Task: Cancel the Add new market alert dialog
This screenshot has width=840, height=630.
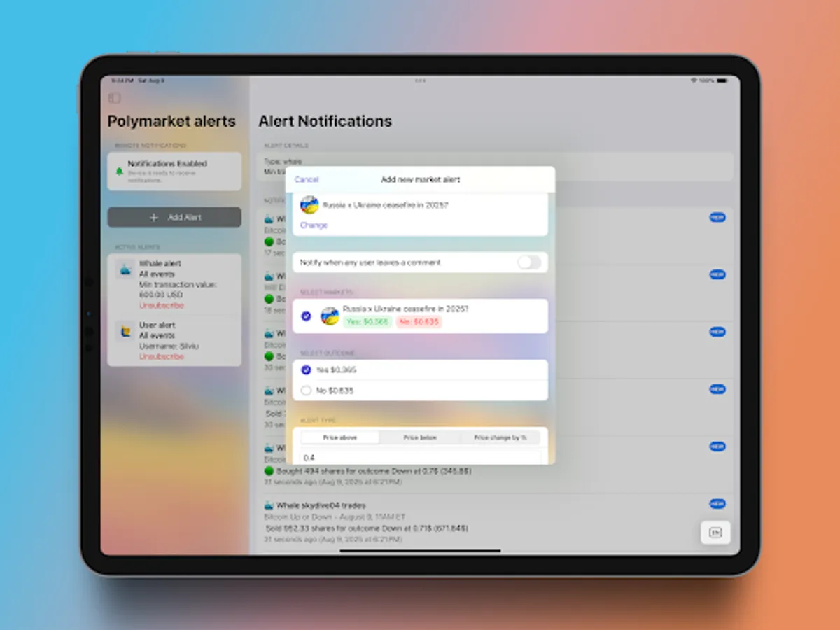Action: tap(306, 179)
